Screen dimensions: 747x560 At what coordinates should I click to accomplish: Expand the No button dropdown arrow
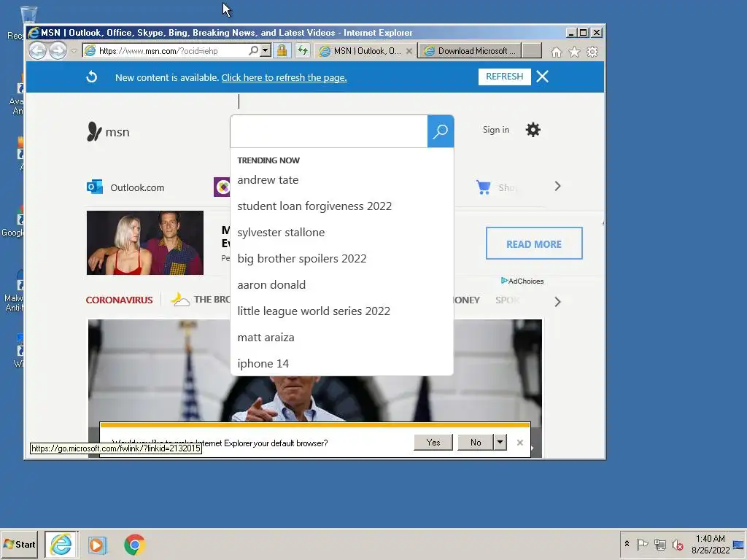click(x=500, y=443)
